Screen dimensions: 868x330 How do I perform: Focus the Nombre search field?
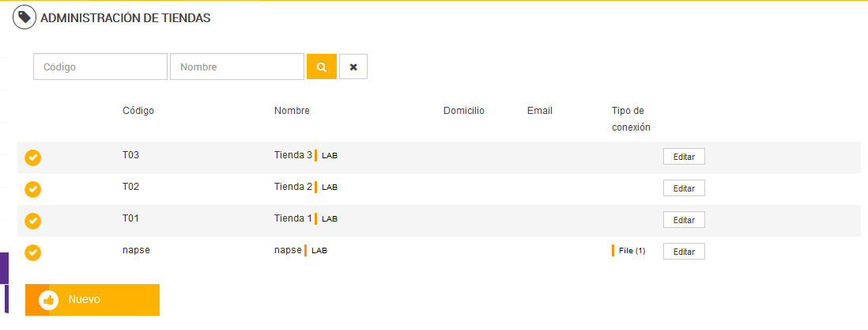click(x=237, y=67)
